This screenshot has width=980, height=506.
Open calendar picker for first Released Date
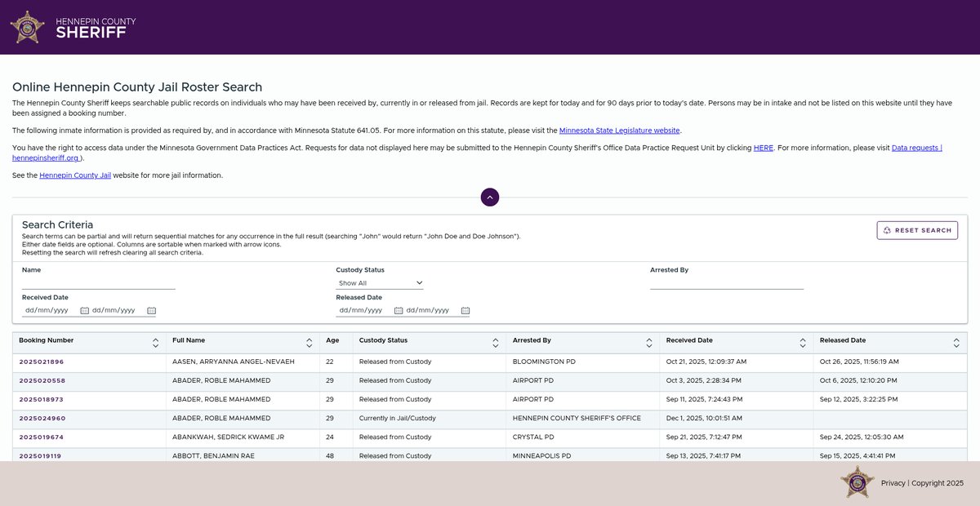399,311
